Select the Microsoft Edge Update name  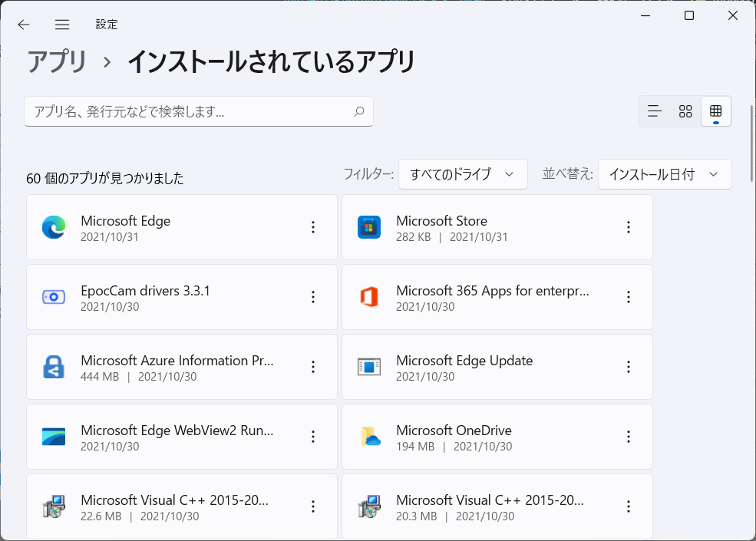coord(464,361)
